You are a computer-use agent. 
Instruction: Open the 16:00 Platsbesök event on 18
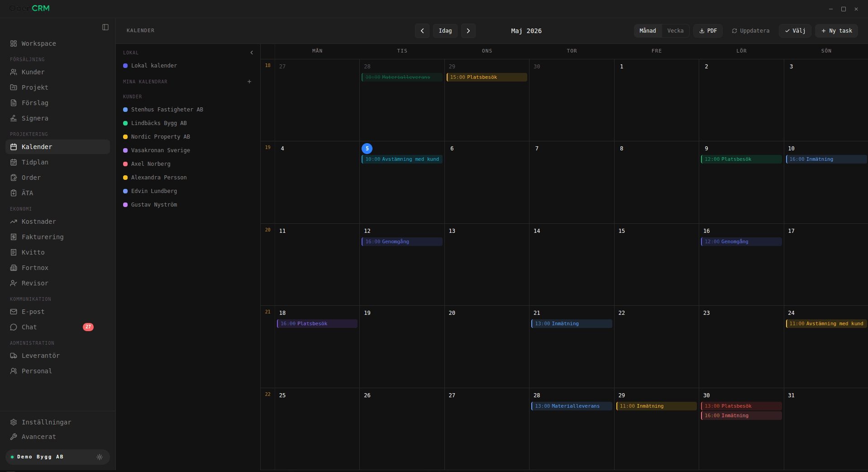317,324
